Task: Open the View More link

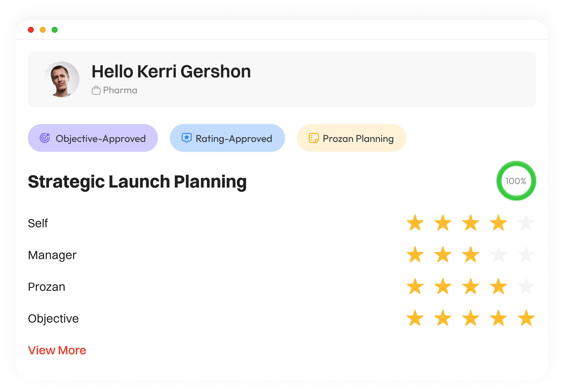Action: (57, 350)
